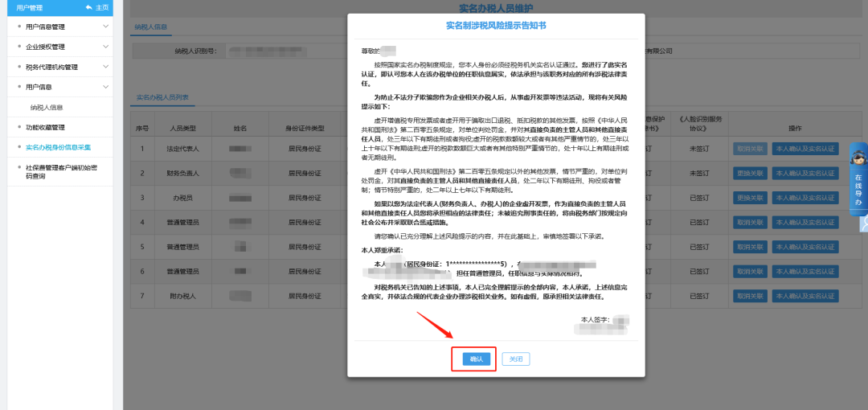Open 功能收藏管理 in the sidebar
This screenshot has width=868, height=410.
pos(45,127)
